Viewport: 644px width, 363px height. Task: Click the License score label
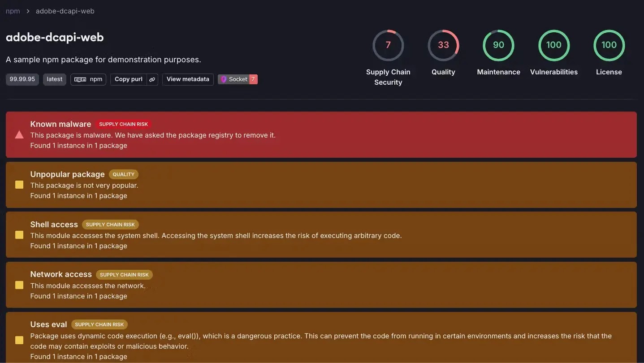(609, 72)
